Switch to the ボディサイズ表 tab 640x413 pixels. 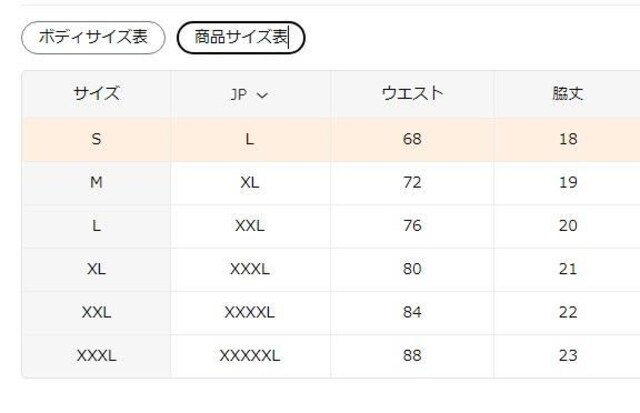click(x=93, y=38)
